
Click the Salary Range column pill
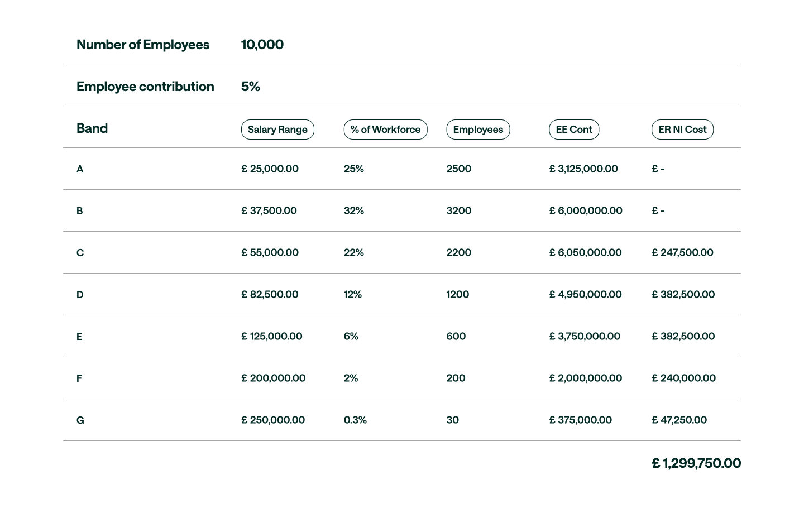pos(277,130)
